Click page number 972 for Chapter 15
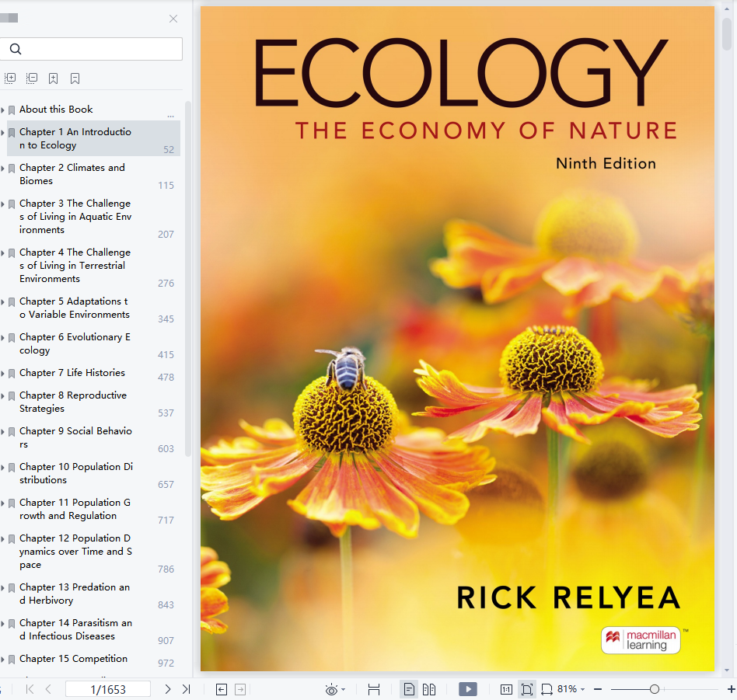Image resolution: width=737 pixels, height=700 pixels. tap(166, 663)
